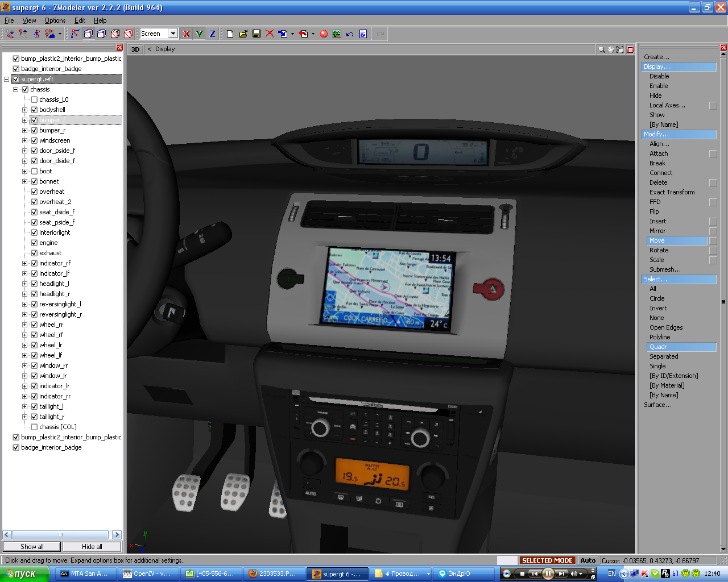Check the boot checkbox
This screenshot has height=582, width=728.
tap(34, 171)
